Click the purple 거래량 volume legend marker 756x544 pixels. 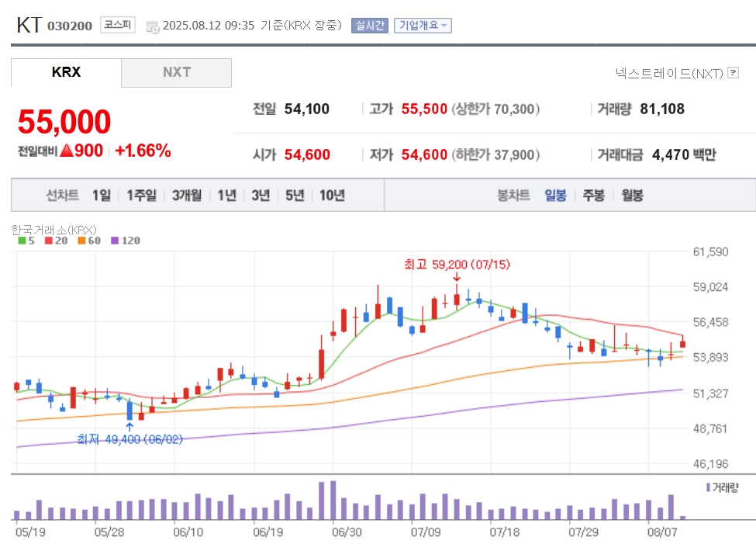coord(708,487)
